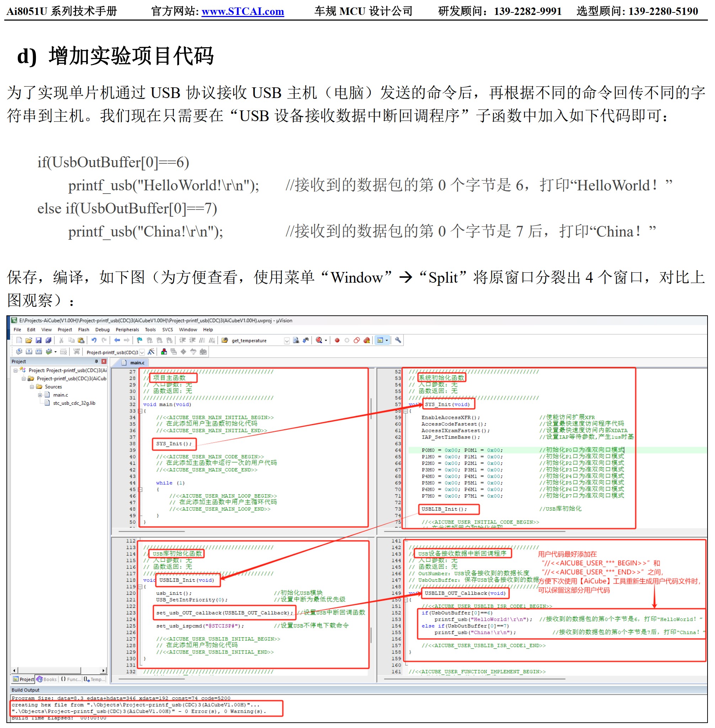Open the window layout dropdown arrow
This screenshot has height=728, width=715.
(x=386, y=341)
